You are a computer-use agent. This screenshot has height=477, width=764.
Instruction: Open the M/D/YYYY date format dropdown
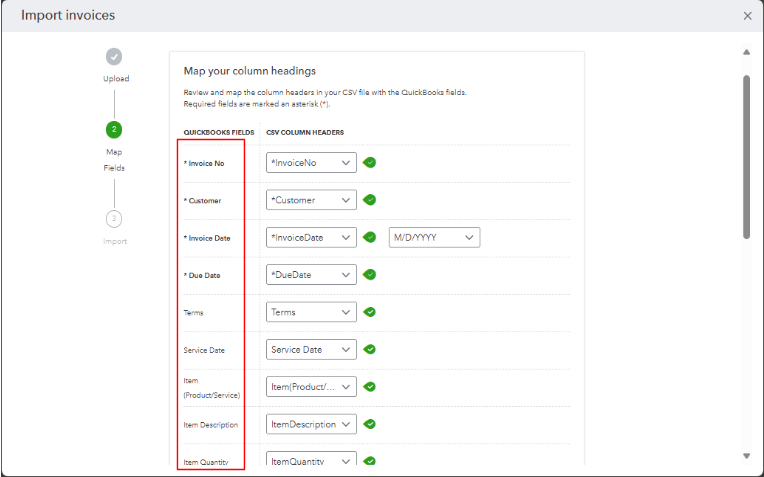pyautogui.click(x=435, y=237)
